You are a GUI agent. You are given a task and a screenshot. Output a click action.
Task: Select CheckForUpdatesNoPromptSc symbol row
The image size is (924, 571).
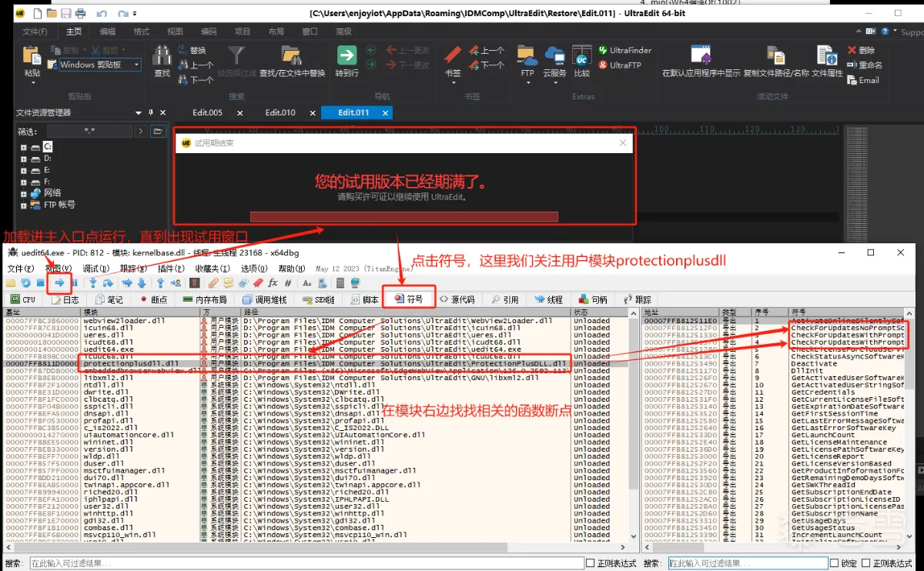pos(774,328)
